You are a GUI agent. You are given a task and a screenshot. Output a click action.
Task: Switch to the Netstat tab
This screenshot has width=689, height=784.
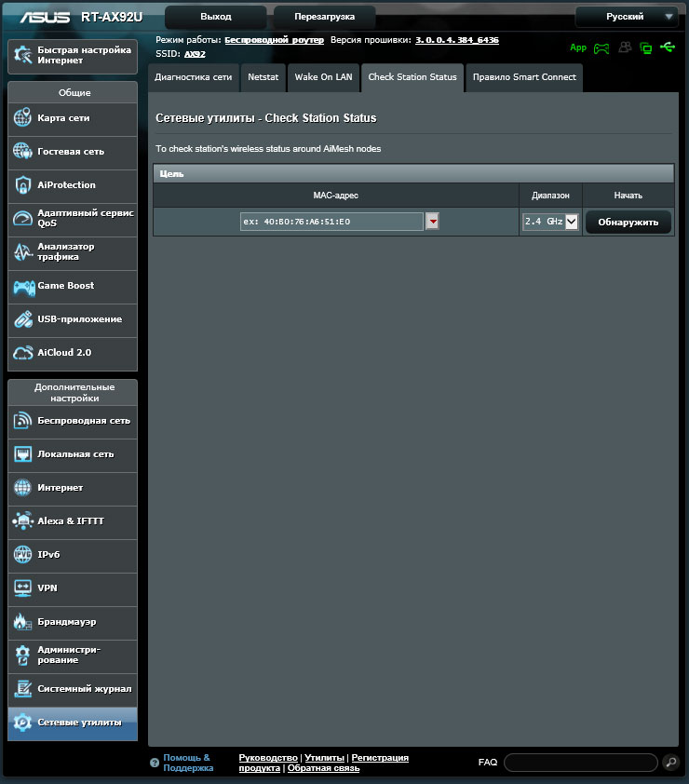tap(263, 77)
